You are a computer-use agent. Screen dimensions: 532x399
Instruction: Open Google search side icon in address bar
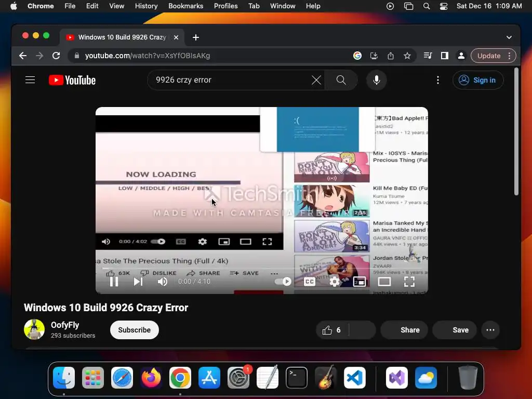357,56
